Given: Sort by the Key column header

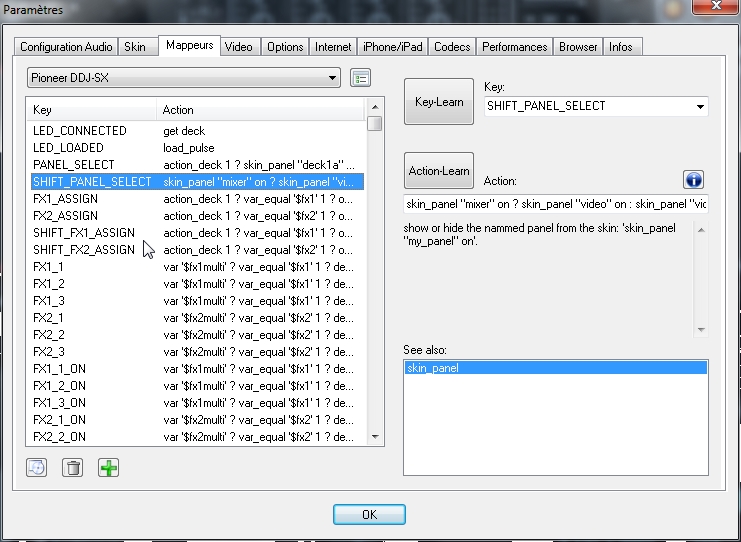Looking at the screenshot, I should pyautogui.click(x=94, y=110).
